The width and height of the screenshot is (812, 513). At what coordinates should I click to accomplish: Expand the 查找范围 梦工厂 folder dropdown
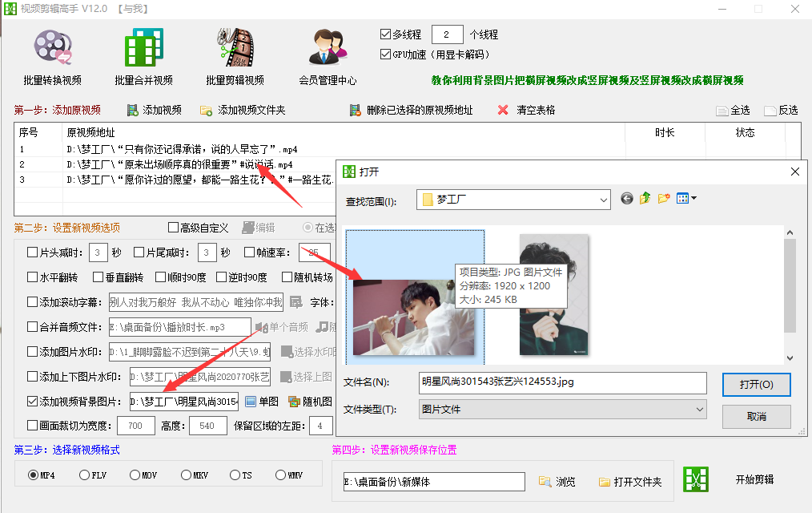(x=603, y=200)
